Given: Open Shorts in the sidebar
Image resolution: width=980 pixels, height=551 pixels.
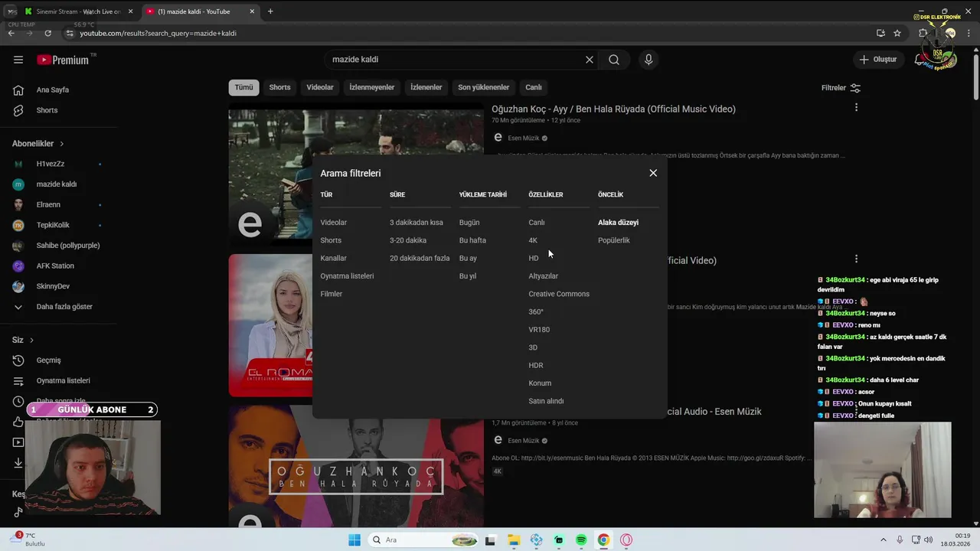Looking at the screenshot, I should click(47, 110).
